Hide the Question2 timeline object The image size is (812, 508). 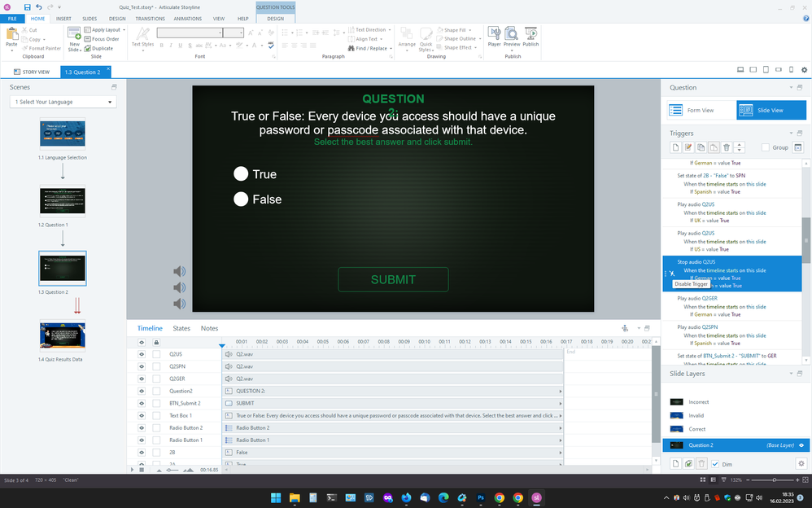[142, 391]
